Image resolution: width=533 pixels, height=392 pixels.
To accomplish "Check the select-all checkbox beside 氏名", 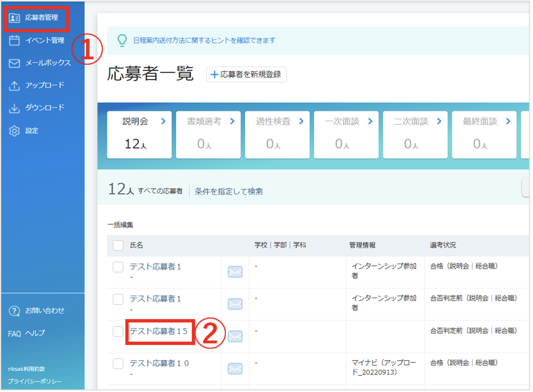I will pyautogui.click(x=118, y=245).
